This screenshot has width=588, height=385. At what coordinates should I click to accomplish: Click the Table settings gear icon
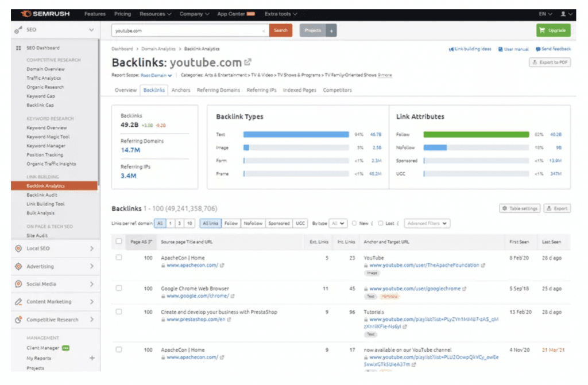(504, 208)
